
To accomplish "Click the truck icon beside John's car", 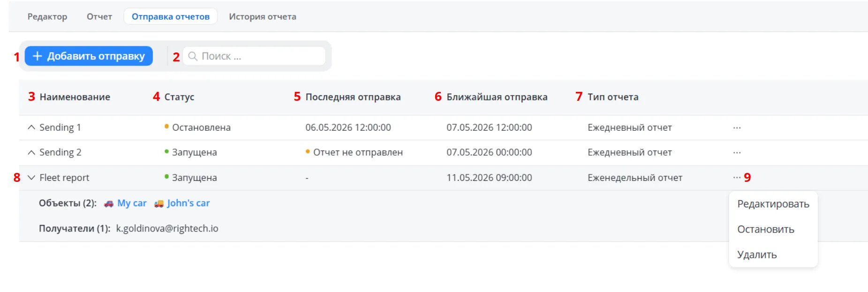I will point(159,203).
